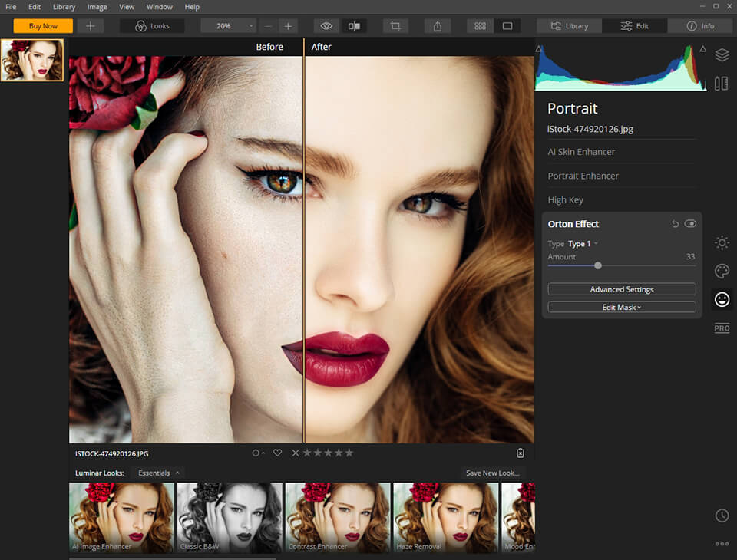Expand the Type 1 dropdown in Orton Effect

tap(581, 243)
